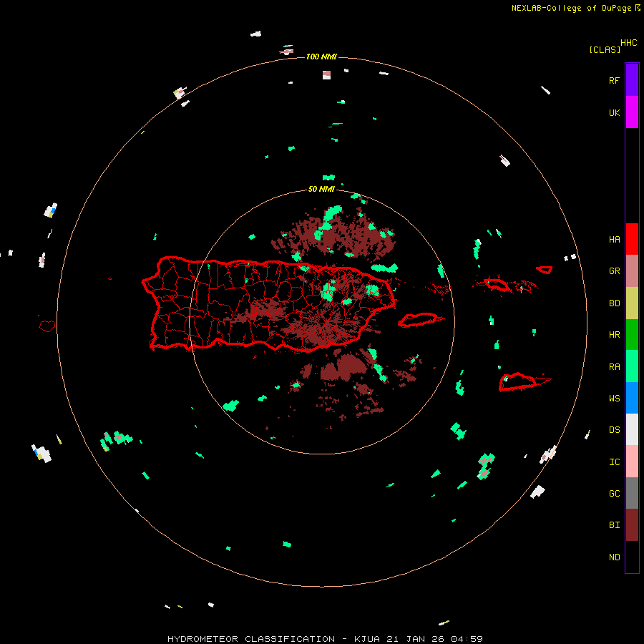Click the IC light pink legend swatch
The image size is (644, 644).
632,462
